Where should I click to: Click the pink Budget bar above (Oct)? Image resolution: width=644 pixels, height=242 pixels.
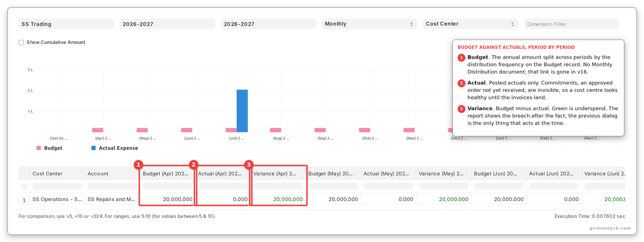(364, 130)
